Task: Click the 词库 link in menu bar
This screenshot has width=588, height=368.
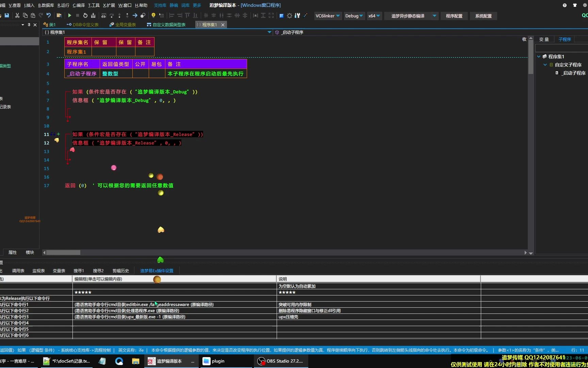Action: 185,5
